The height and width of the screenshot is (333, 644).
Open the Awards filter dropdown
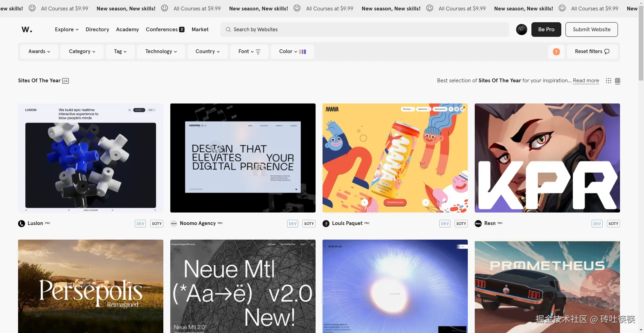39,51
